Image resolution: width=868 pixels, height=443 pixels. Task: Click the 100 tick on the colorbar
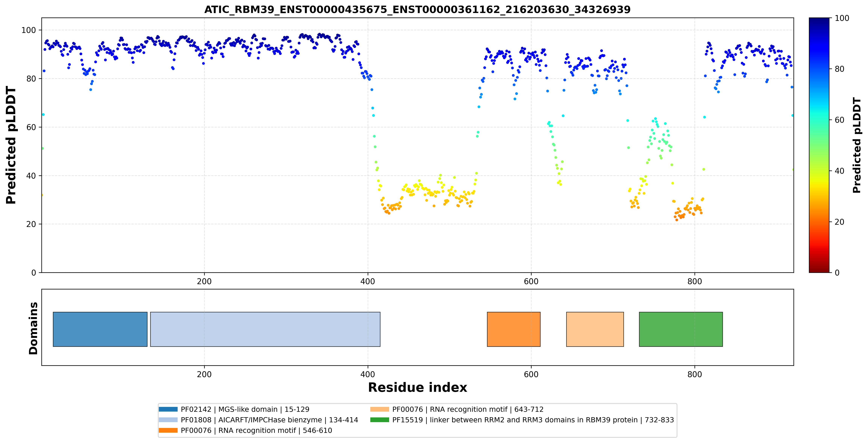[842, 18]
